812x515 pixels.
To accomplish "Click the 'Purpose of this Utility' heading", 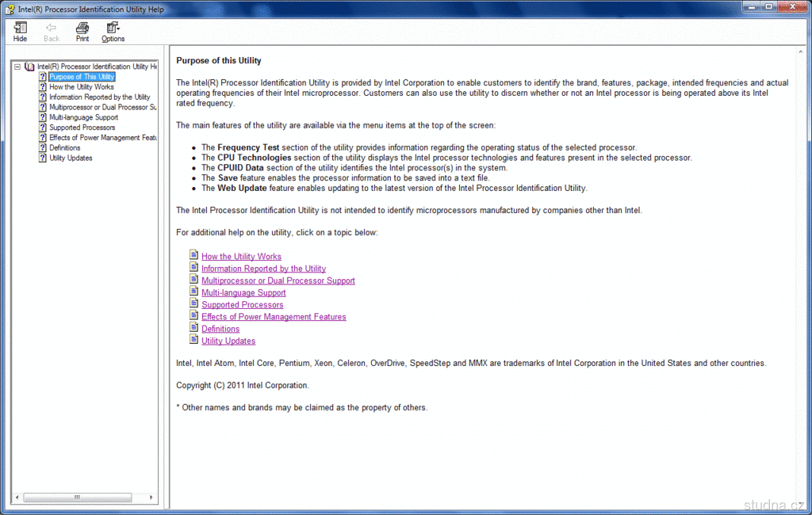I will pos(219,60).
